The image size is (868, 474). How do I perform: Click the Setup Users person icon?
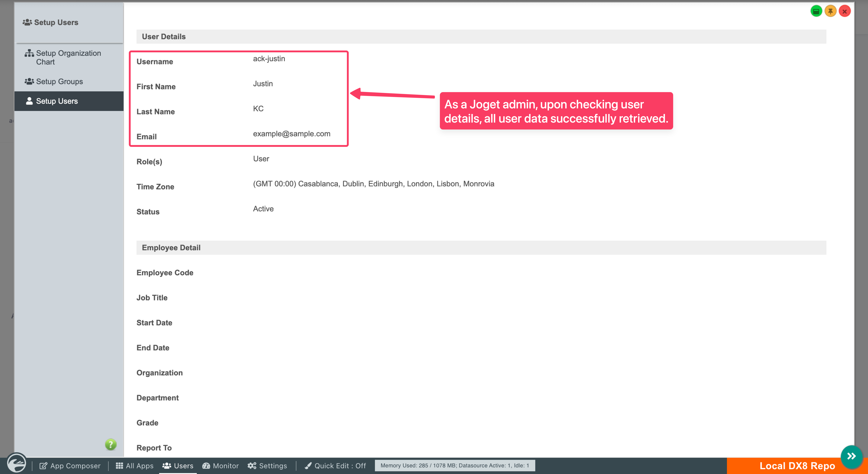pyautogui.click(x=29, y=101)
